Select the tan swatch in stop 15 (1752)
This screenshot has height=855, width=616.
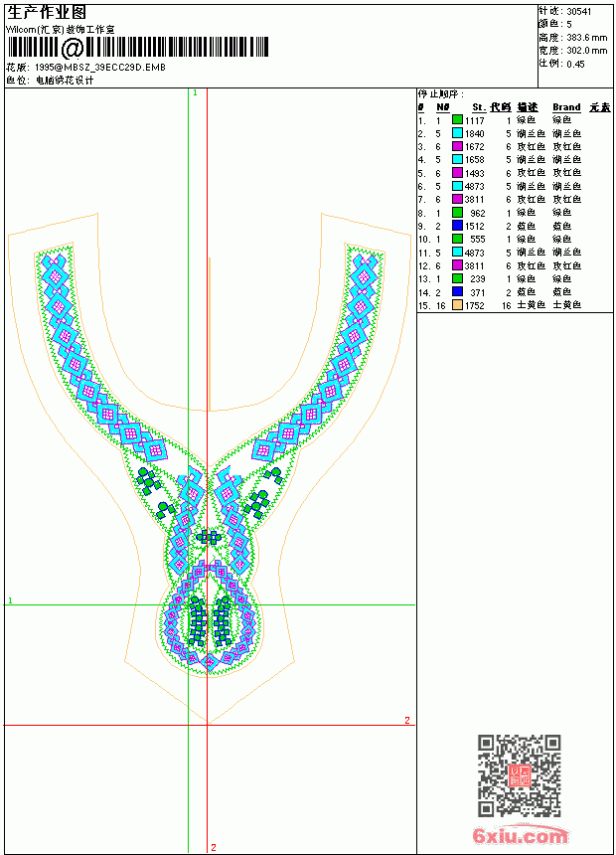coord(457,305)
